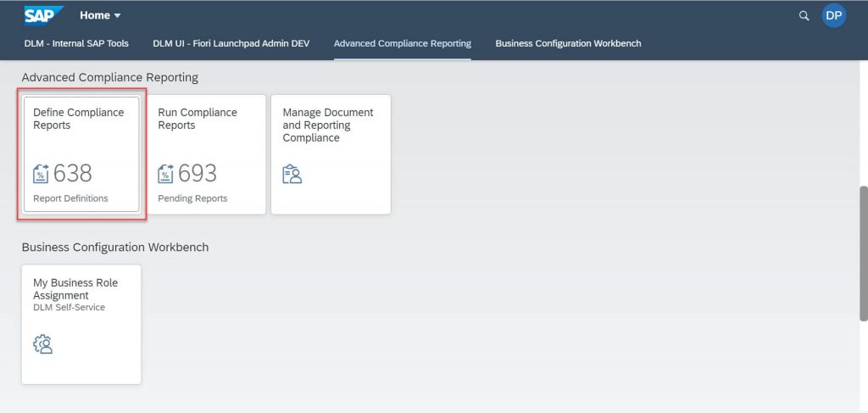The image size is (868, 413).
Task: Open the Home navigation menu title
Action: tap(95, 15)
